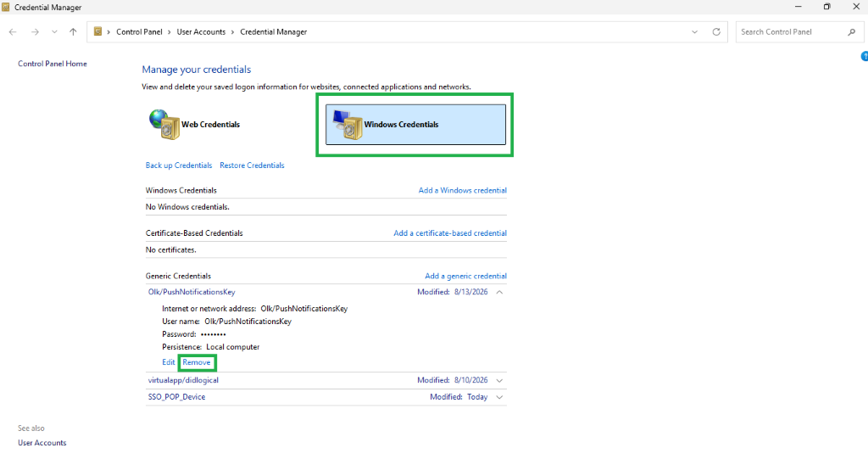Edit the Olk/PushNotificationsKey credential
The width and height of the screenshot is (868, 459).
pos(169,362)
